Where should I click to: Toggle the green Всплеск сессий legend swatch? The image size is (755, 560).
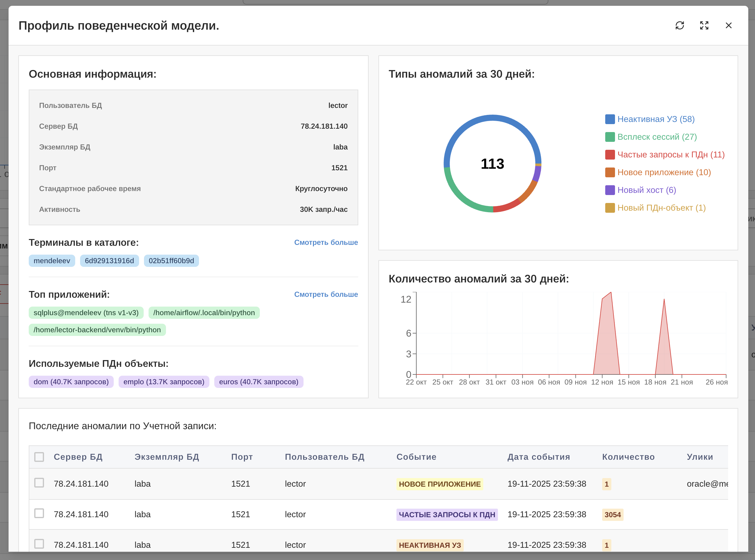tap(610, 137)
